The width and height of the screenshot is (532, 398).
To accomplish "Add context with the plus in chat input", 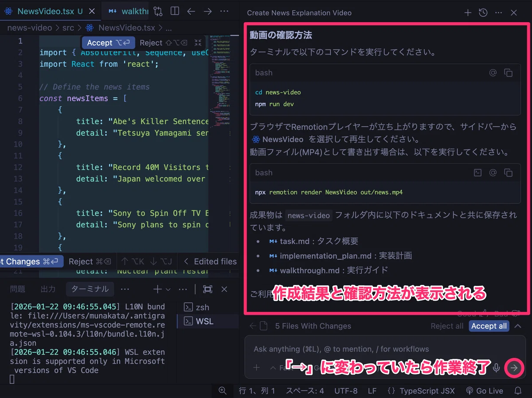I will coord(256,367).
